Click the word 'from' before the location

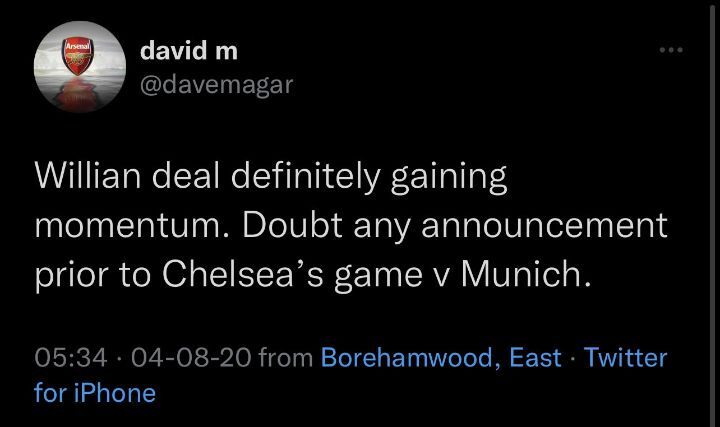point(286,358)
